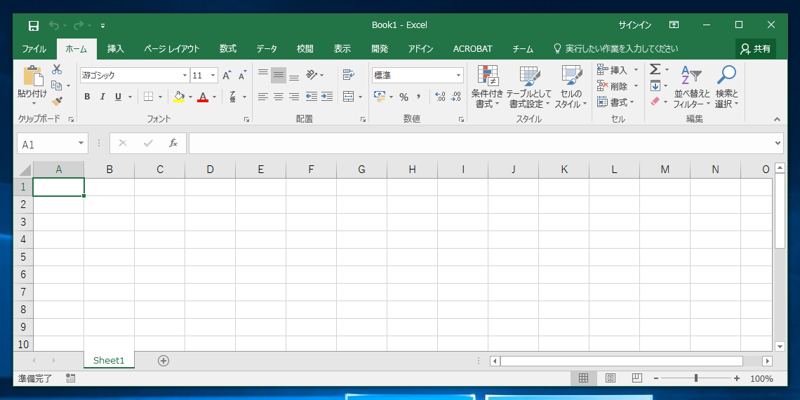Click the Merge and Center icon
The height and width of the screenshot is (400, 800).
[x=348, y=96]
